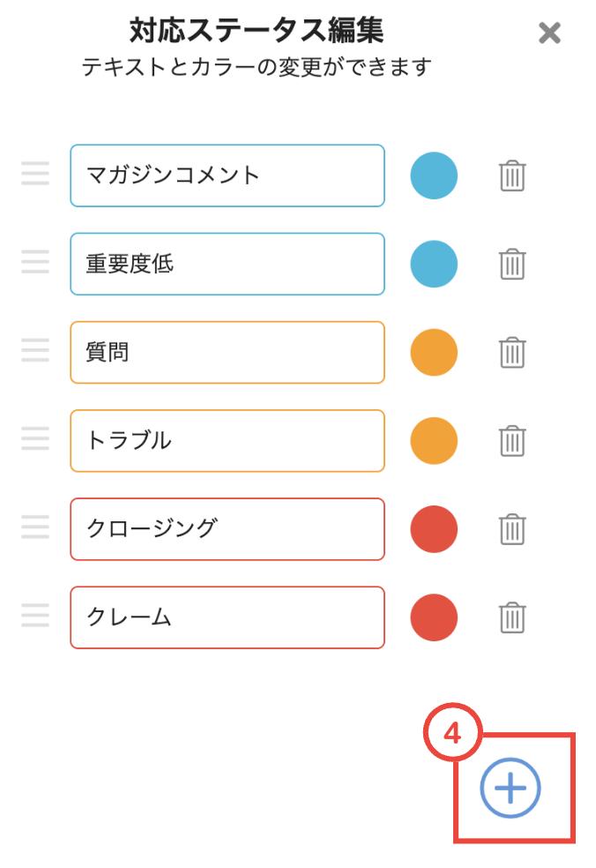The image size is (596, 868).
Task: Open red color swatch for クロージング
Action: click(x=434, y=529)
